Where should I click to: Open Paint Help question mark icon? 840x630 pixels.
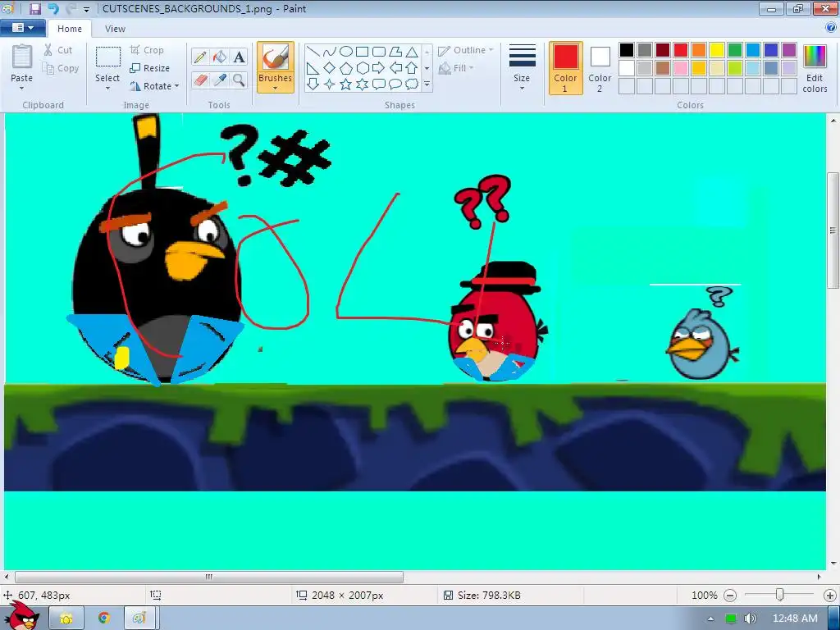coord(831,28)
